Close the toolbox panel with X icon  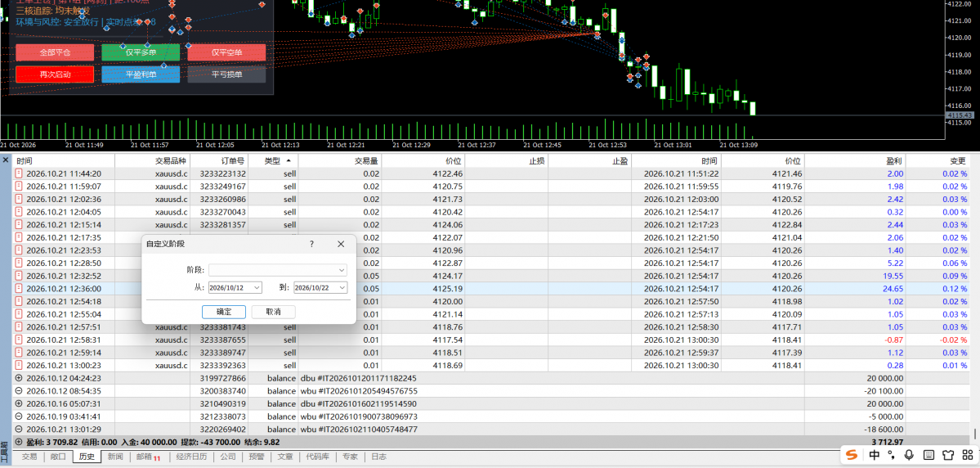click(6, 160)
